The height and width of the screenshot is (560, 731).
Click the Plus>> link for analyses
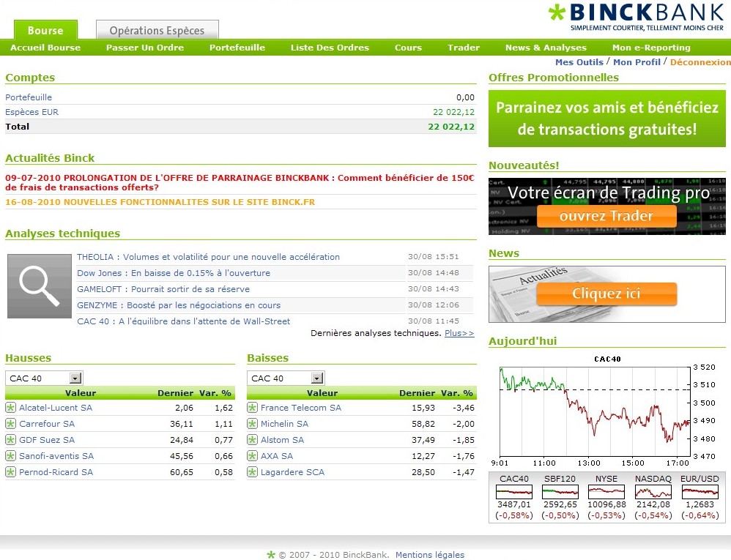459,333
